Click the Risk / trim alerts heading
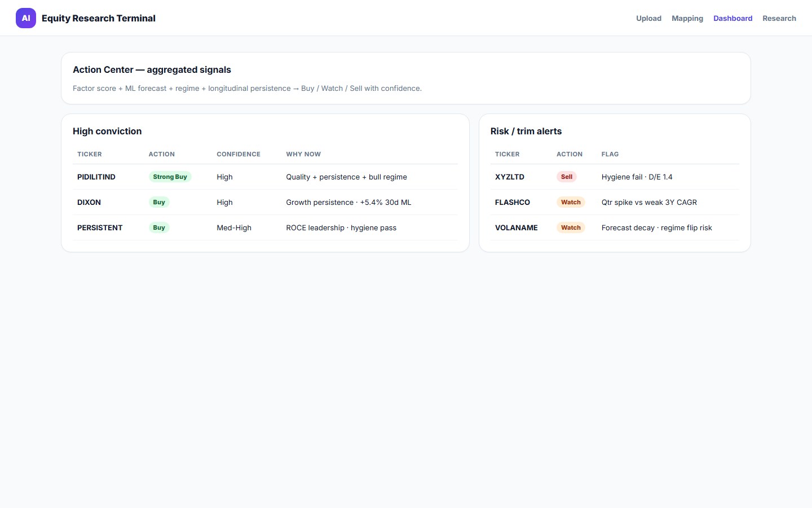812x508 pixels. tap(526, 131)
